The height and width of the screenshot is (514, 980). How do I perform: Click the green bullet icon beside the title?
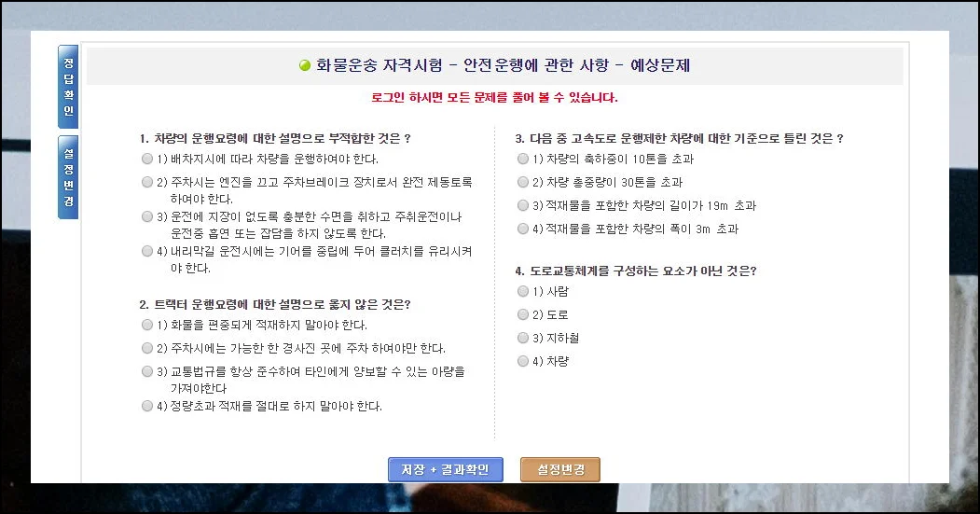point(305,65)
